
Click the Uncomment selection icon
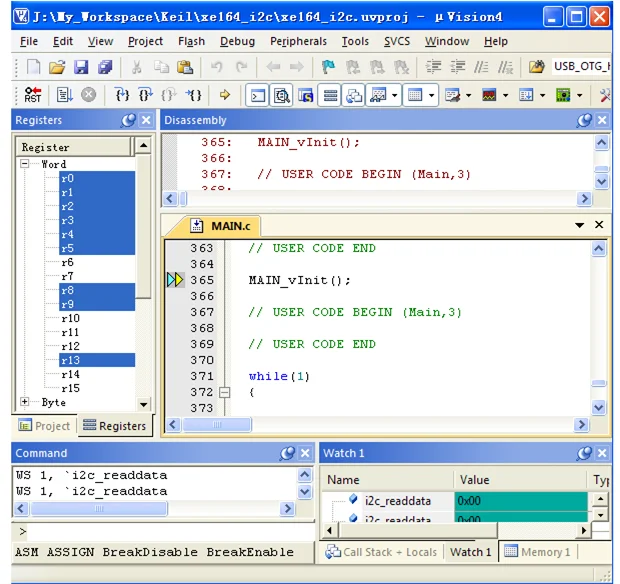505,67
